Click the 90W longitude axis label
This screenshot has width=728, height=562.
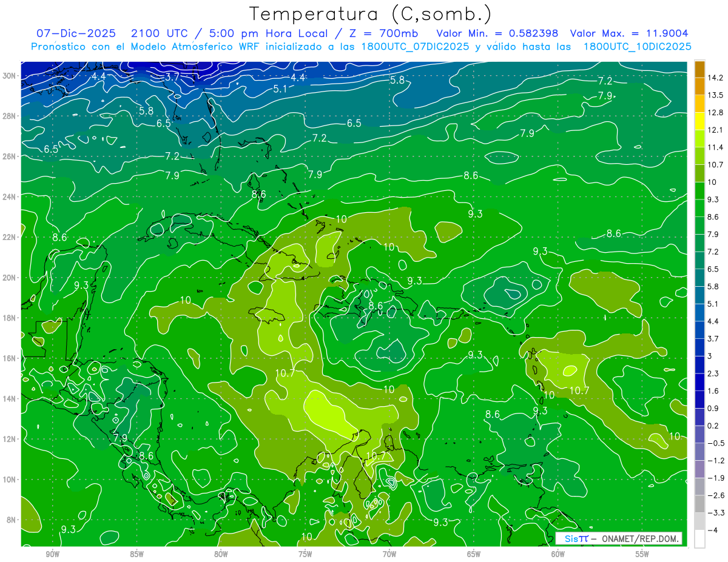click(x=53, y=554)
